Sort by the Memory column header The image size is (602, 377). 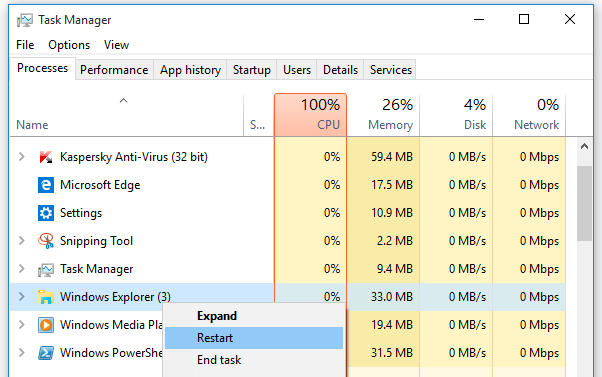click(383, 115)
